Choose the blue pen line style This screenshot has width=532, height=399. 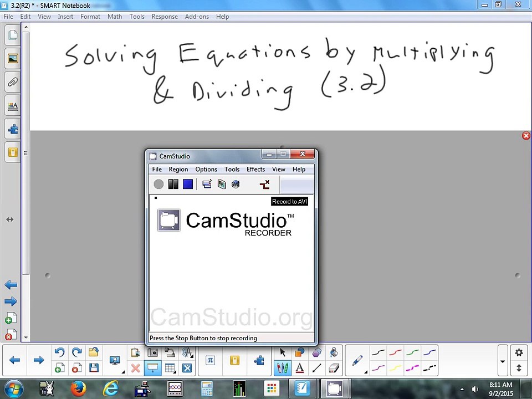(429, 353)
